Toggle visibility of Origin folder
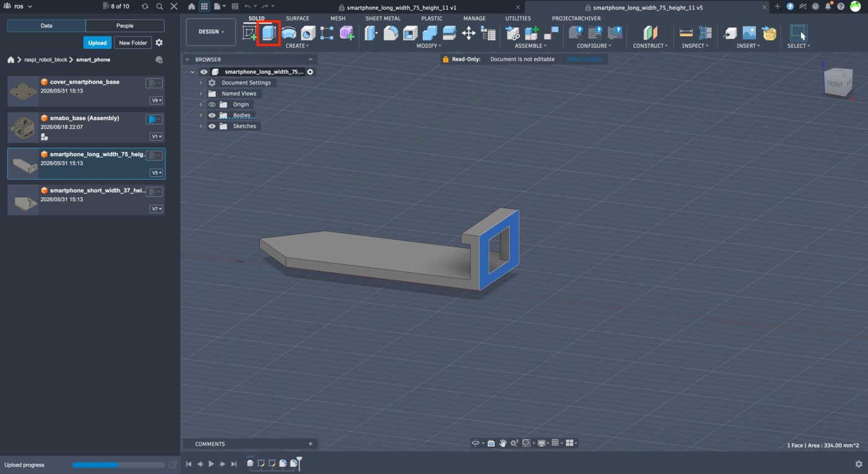 pyautogui.click(x=212, y=104)
